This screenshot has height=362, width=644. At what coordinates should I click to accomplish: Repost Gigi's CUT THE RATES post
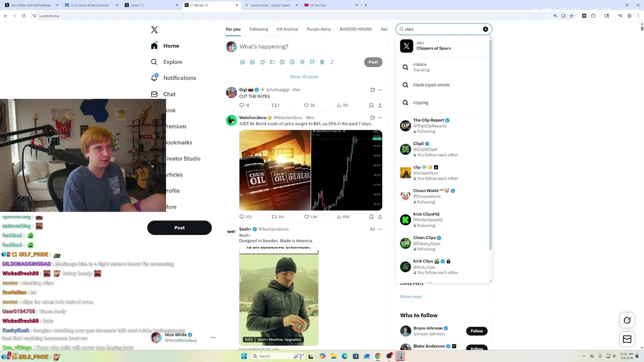(x=274, y=106)
